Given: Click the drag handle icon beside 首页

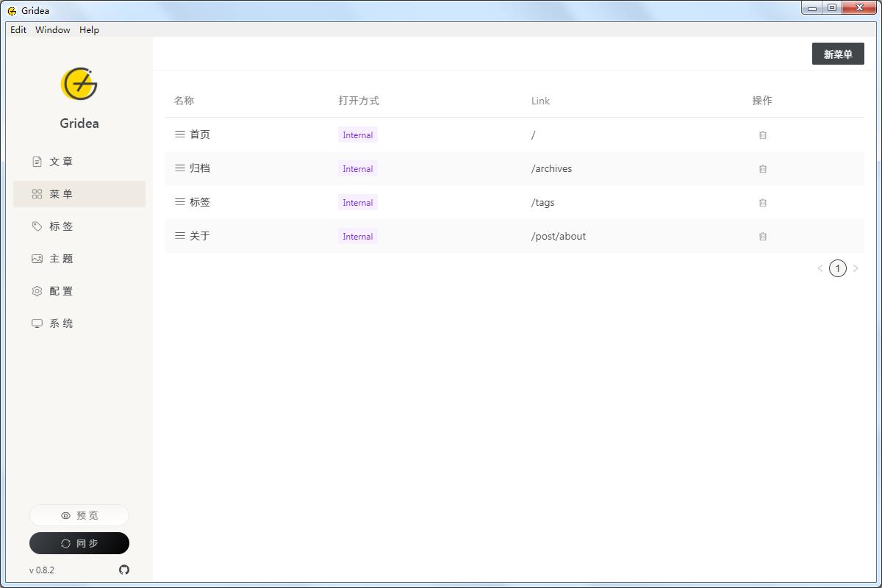Looking at the screenshot, I should (179, 135).
